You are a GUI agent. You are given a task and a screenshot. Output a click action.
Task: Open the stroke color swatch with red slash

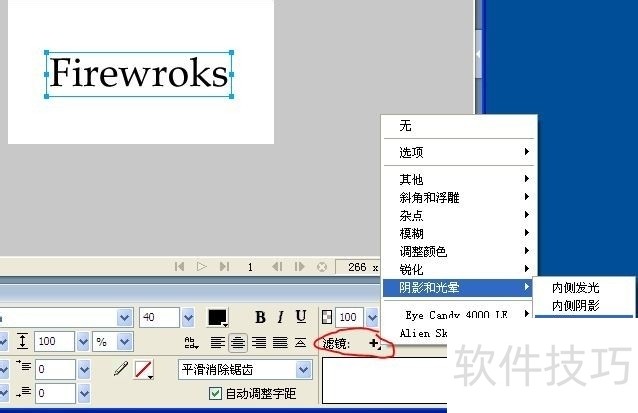point(144,369)
